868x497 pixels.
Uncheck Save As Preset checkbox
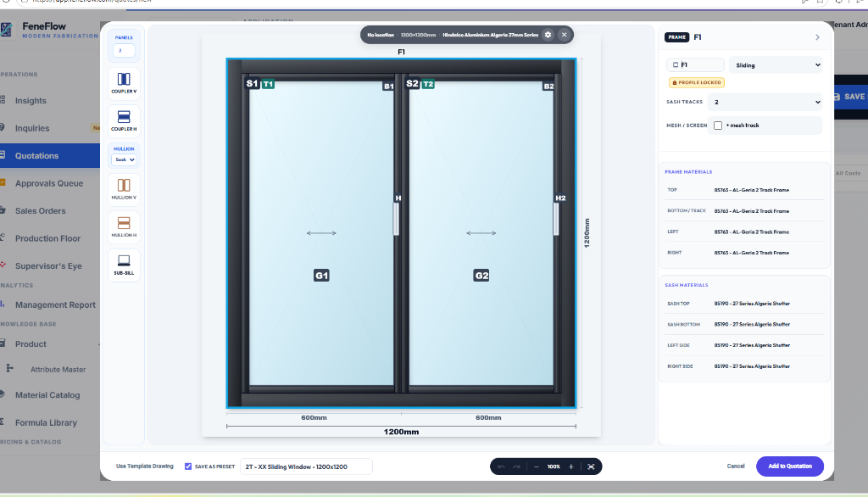tap(188, 466)
